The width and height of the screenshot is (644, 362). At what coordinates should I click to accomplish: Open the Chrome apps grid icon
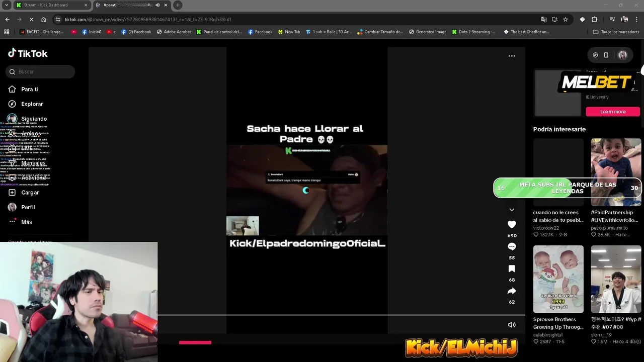click(7, 32)
